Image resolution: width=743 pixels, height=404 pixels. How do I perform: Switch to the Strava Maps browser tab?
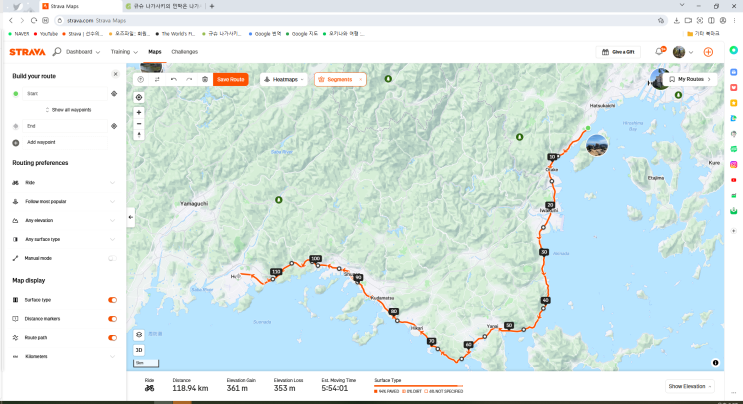click(x=79, y=6)
